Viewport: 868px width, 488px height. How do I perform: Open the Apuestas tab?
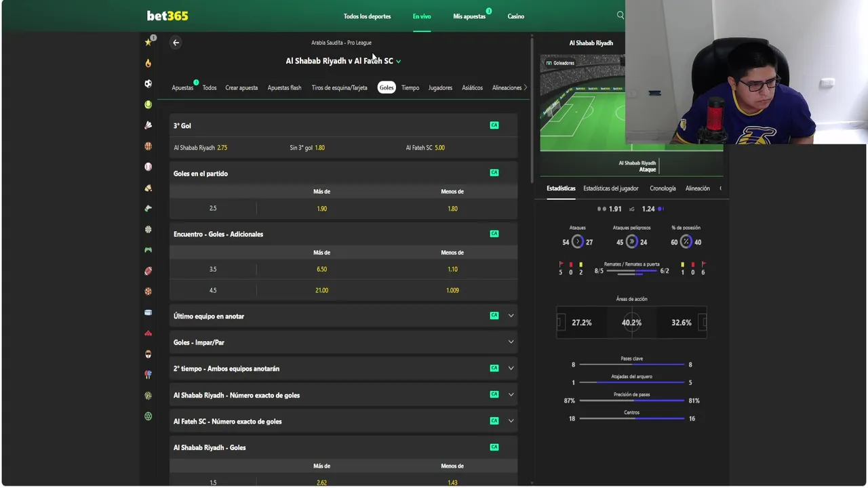point(182,87)
